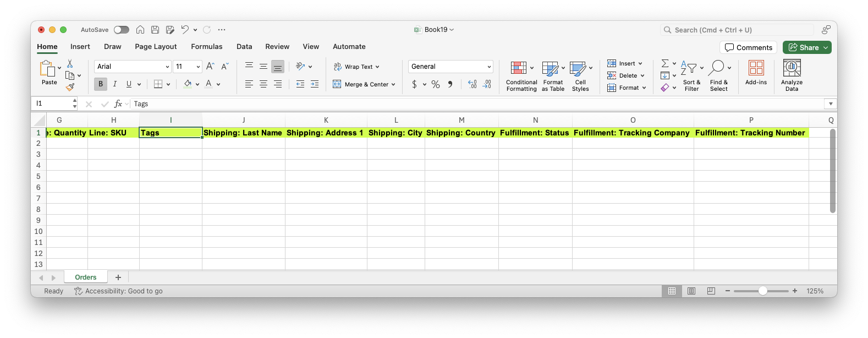Click the Find & Select magnifier icon
The height and width of the screenshot is (338, 868).
pos(716,68)
